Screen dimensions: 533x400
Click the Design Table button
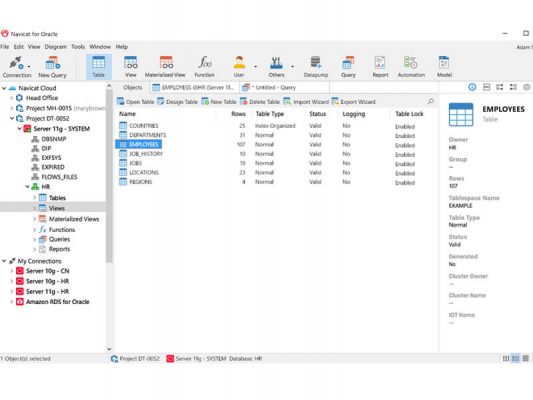tap(177, 102)
